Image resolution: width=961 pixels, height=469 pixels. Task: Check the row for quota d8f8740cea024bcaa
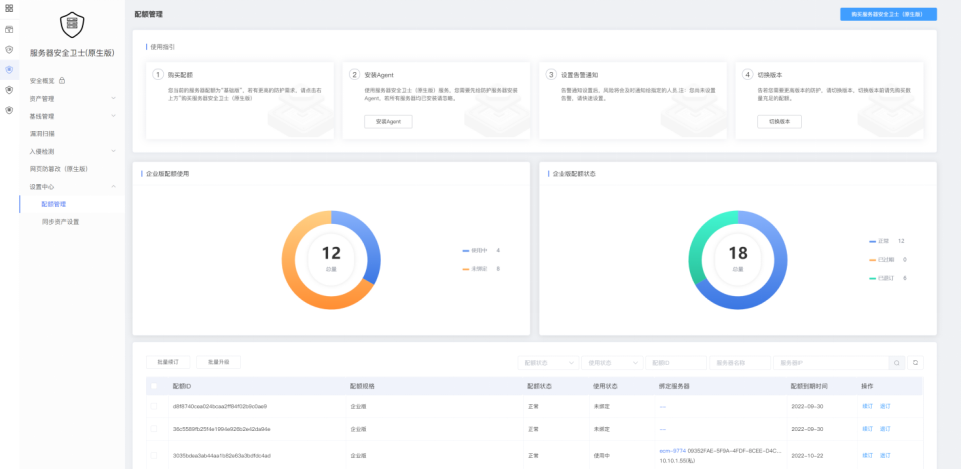pos(154,406)
